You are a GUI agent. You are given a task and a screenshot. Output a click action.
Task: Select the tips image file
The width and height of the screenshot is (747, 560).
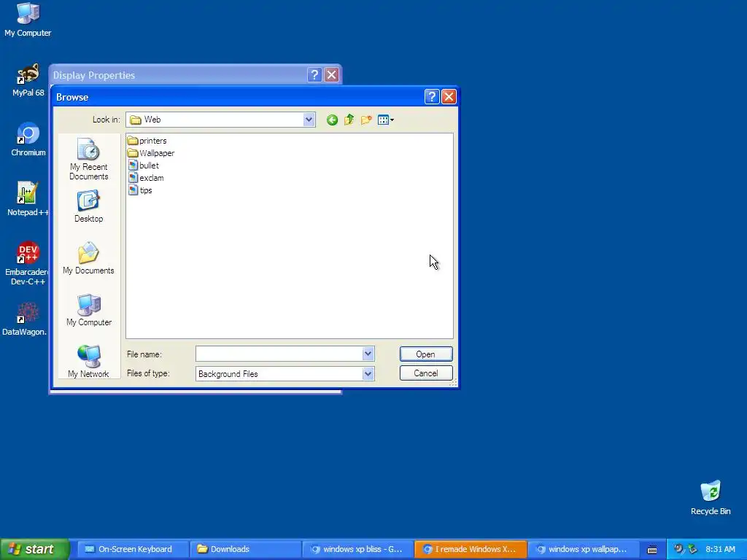(140, 190)
